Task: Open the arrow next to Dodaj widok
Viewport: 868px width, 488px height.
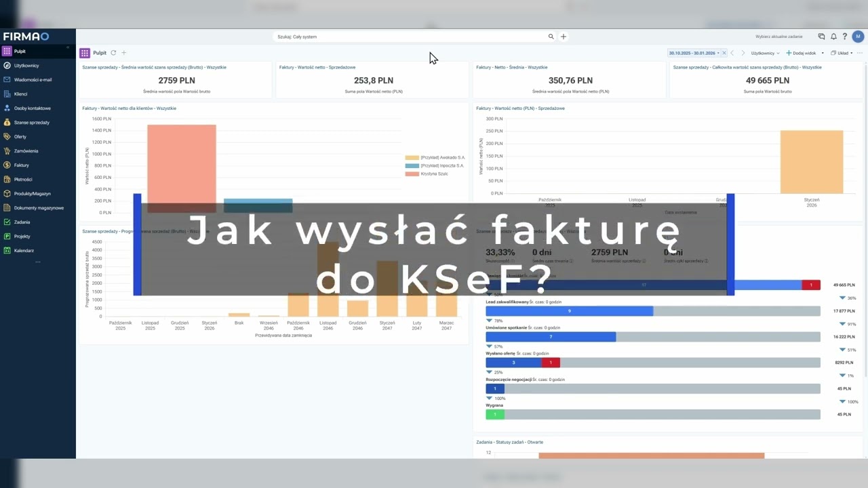Action: coord(823,53)
